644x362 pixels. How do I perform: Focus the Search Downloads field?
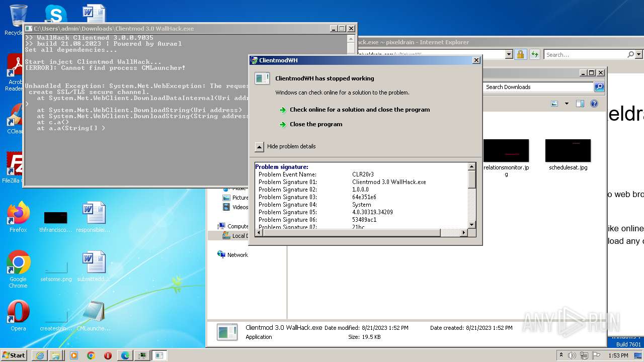click(x=538, y=87)
